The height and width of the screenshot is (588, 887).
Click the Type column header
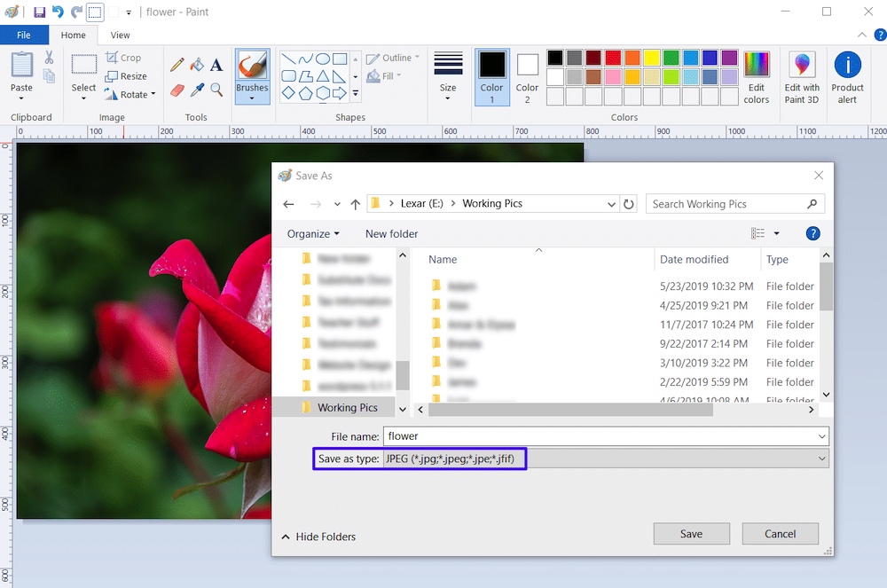777,260
